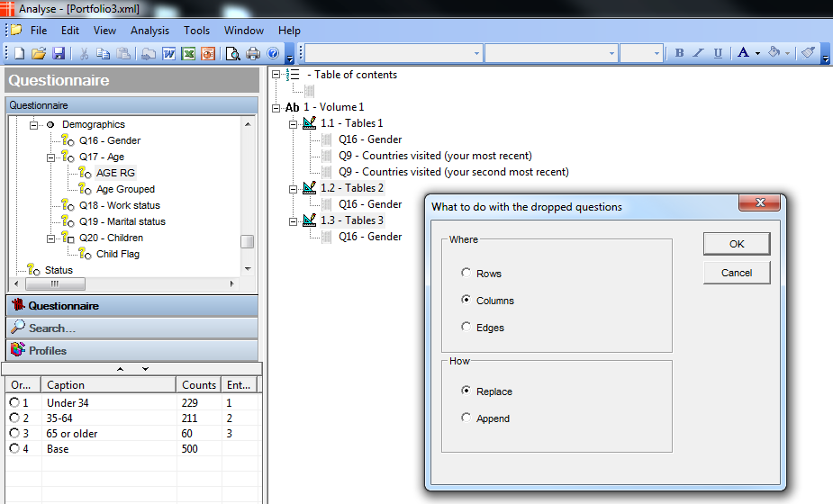The width and height of the screenshot is (833, 504).
Task: Click the Save disk icon
Action: [58, 53]
